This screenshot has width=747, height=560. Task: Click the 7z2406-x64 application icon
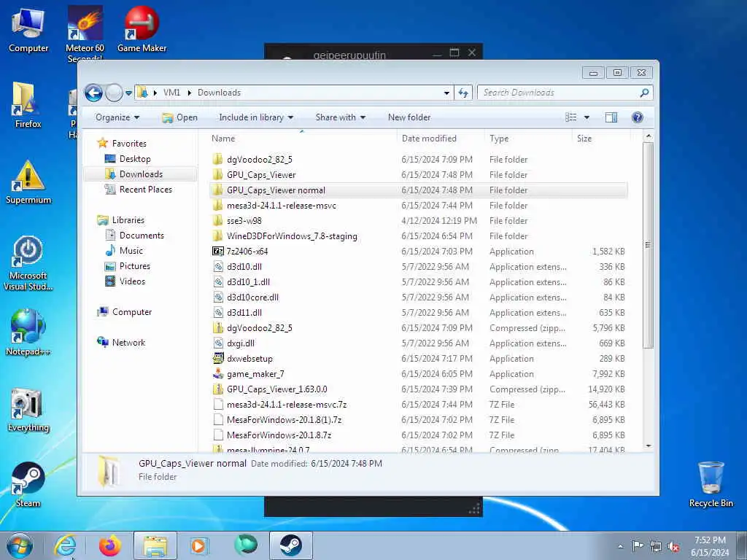pyautogui.click(x=217, y=251)
